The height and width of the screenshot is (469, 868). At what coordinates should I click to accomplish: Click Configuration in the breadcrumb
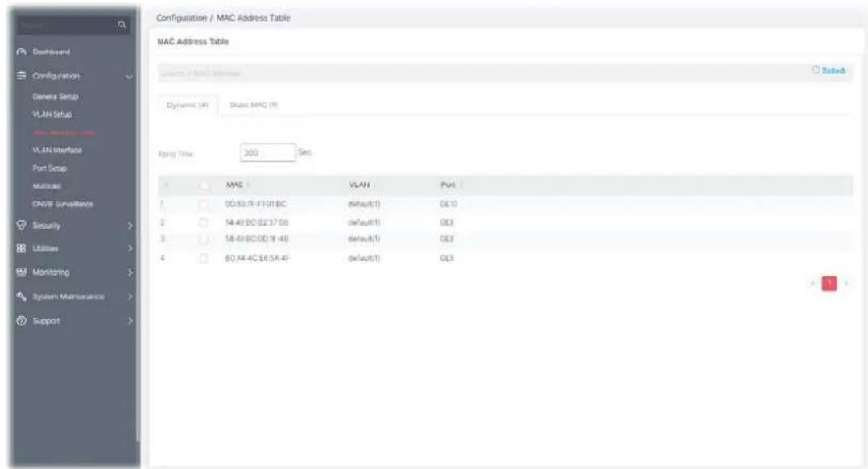tap(182, 18)
